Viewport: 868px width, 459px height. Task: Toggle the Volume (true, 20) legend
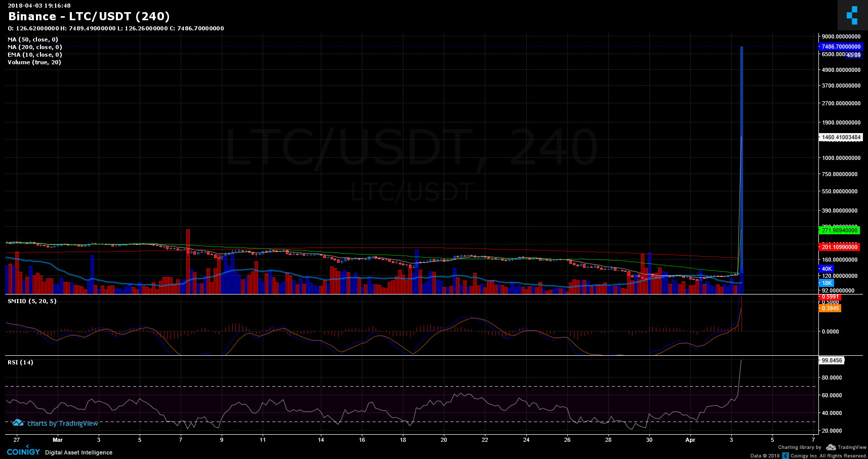click(34, 62)
